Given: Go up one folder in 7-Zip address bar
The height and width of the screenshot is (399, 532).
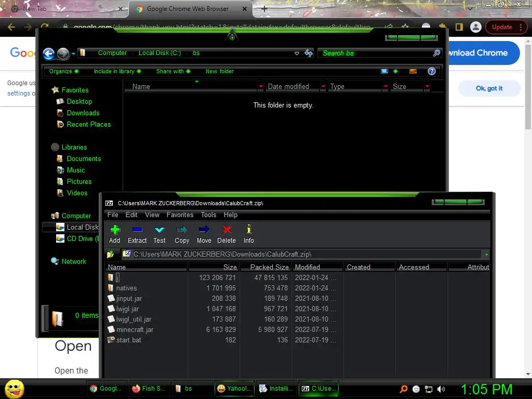Looking at the screenshot, I should [111, 254].
